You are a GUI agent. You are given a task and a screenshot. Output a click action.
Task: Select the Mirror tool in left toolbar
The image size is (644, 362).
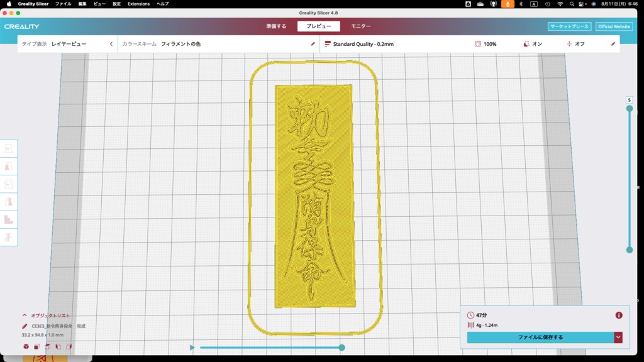(x=9, y=202)
